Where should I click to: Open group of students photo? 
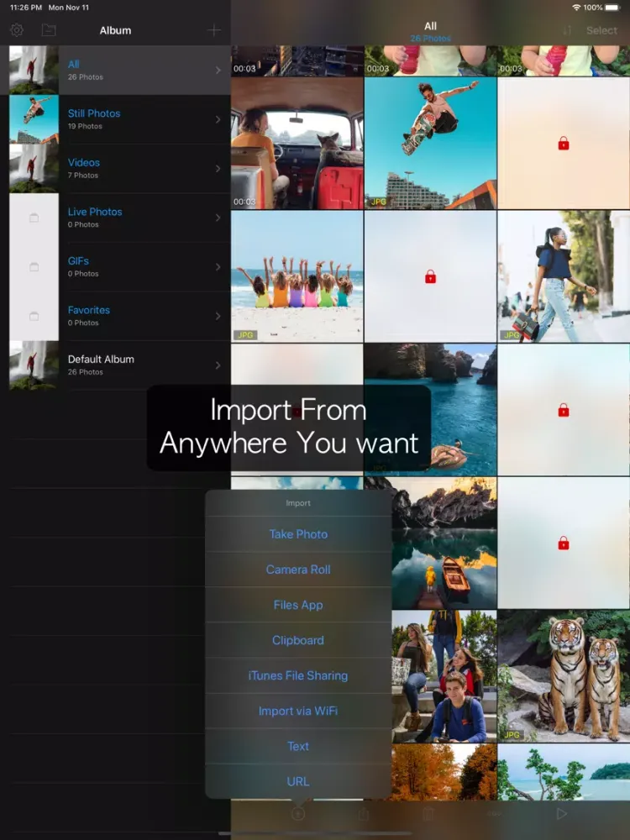coord(444,676)
